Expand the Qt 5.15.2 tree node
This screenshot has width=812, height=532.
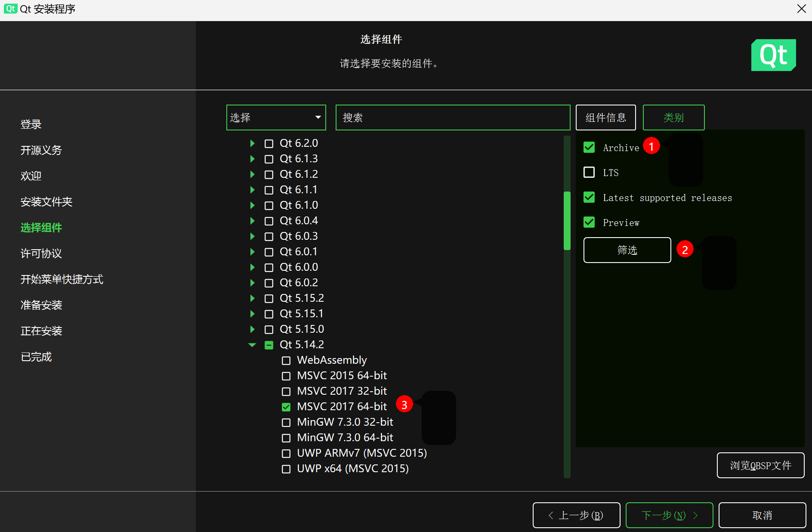pyautogui.click(x=253, y=298)
